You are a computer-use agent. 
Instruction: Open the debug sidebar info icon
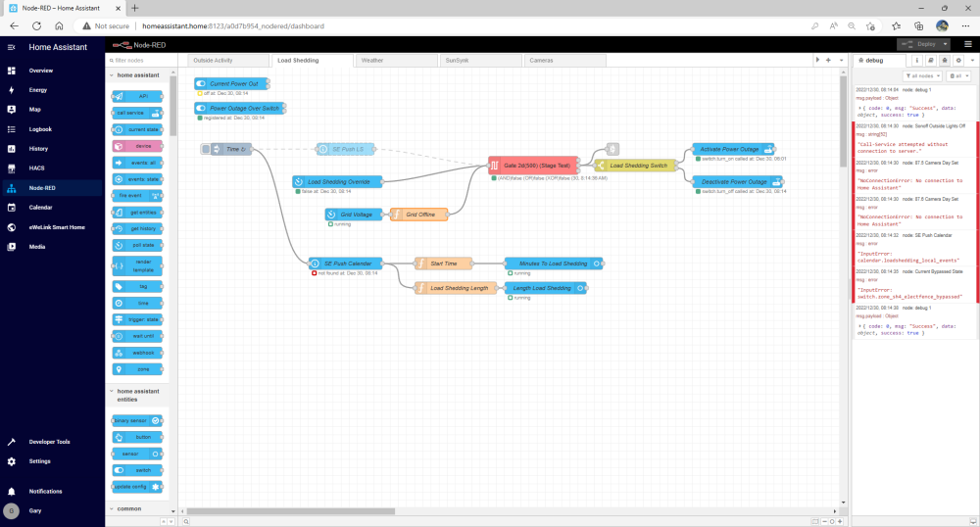coord(917,61)
